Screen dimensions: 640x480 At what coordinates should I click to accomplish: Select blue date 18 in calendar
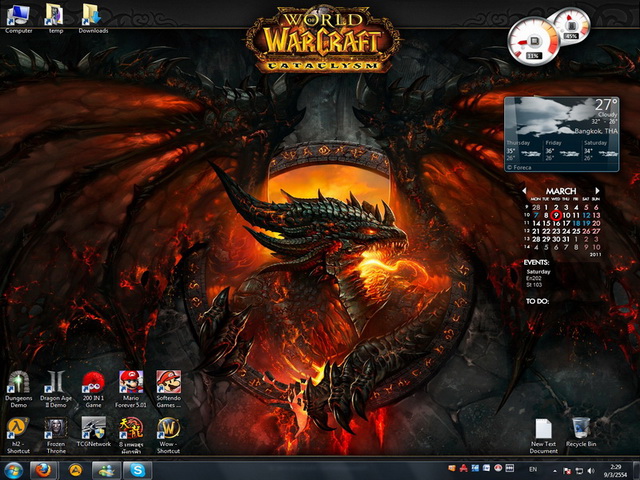[x=576, y=223]
